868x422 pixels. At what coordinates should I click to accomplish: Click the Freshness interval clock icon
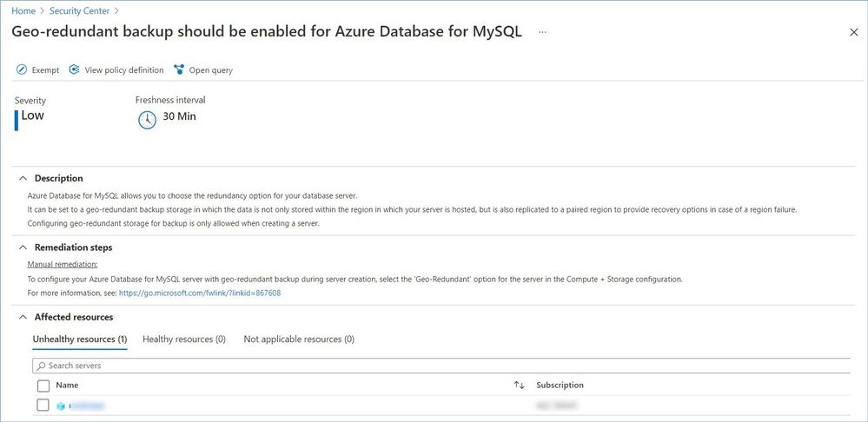[x=147, y=120]
